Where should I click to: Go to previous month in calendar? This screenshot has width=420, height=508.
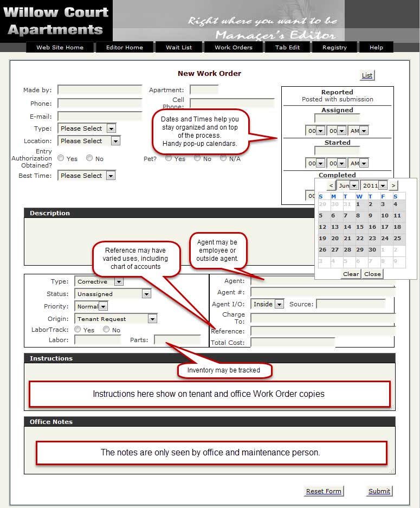331,185
